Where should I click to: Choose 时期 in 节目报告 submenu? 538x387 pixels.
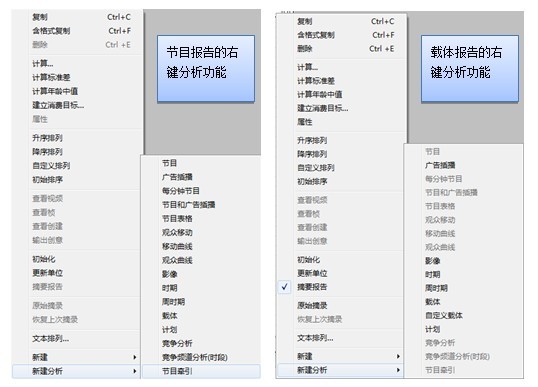[x=169, y=288]
